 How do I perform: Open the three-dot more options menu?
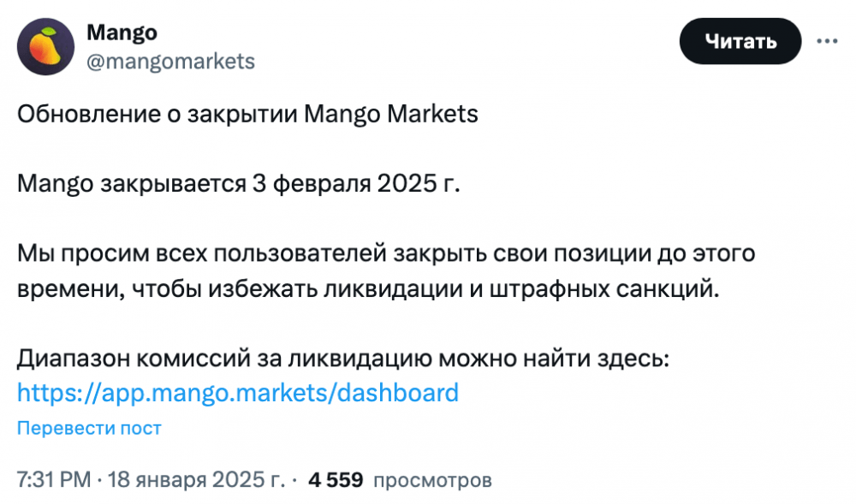click(827, 41)
